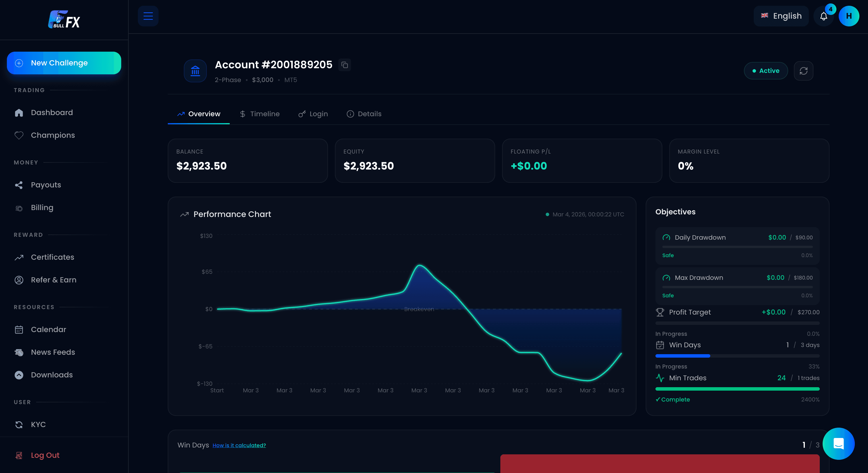
Task: Refresh the account status
Action: click(x=804, y=71)
